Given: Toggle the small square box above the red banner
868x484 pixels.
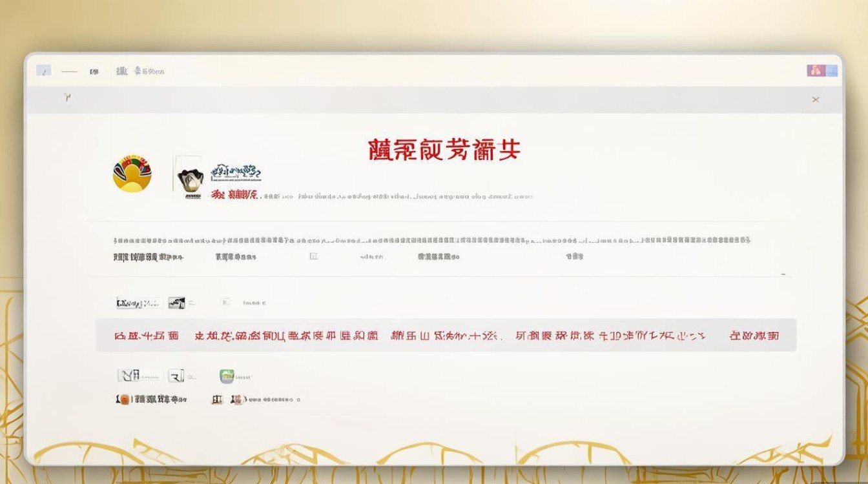Looking at the screenshot, I should (225, 302).
